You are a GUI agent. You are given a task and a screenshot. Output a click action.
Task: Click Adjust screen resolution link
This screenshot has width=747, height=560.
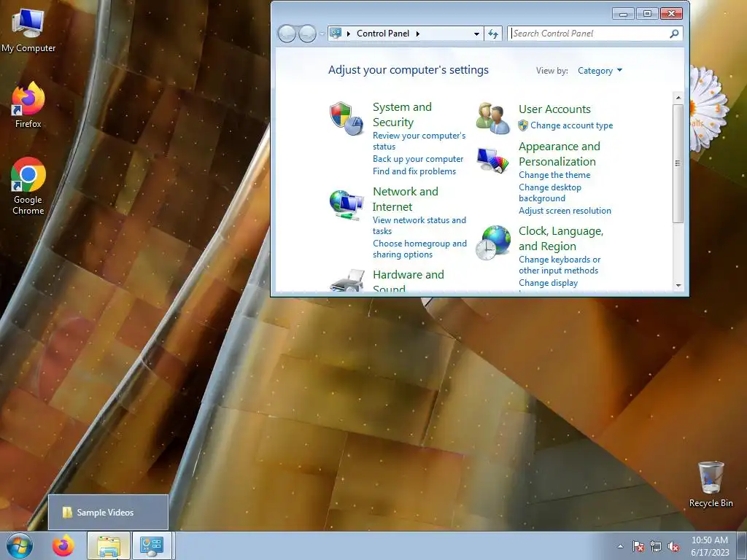(565, 211)
